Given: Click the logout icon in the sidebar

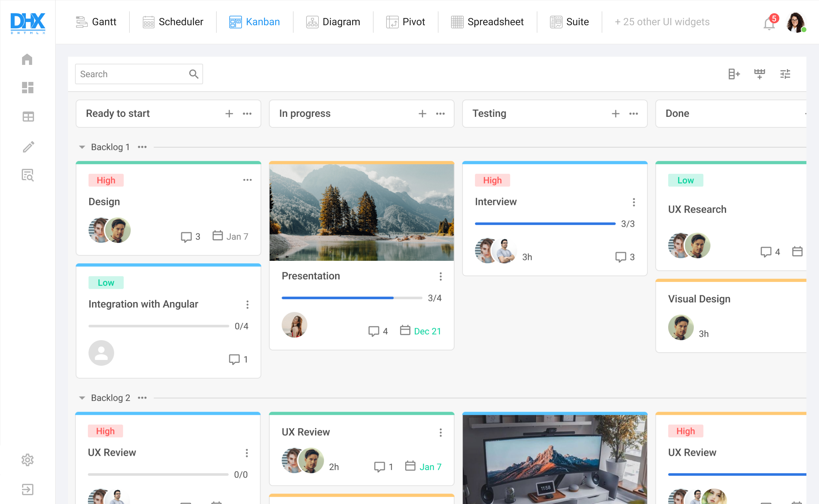Looking at the screenshot, I should 28,489.
